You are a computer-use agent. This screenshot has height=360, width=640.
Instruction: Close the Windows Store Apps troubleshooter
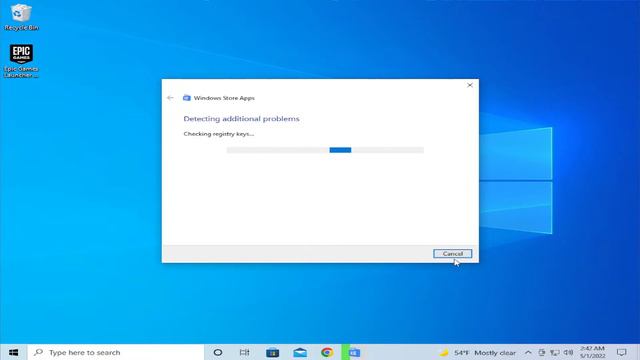[x=470, y=85]
